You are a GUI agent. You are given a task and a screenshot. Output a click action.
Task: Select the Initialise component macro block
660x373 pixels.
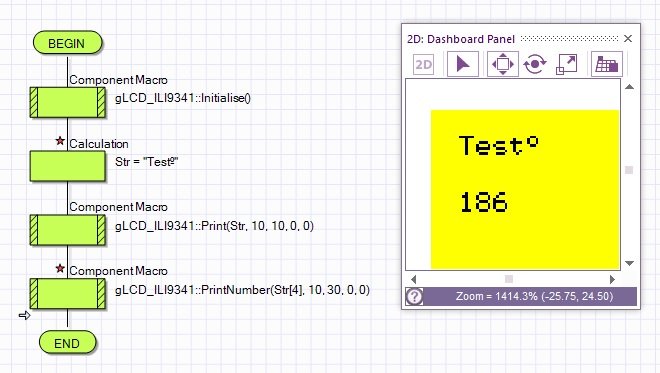(x=67, y=102)
